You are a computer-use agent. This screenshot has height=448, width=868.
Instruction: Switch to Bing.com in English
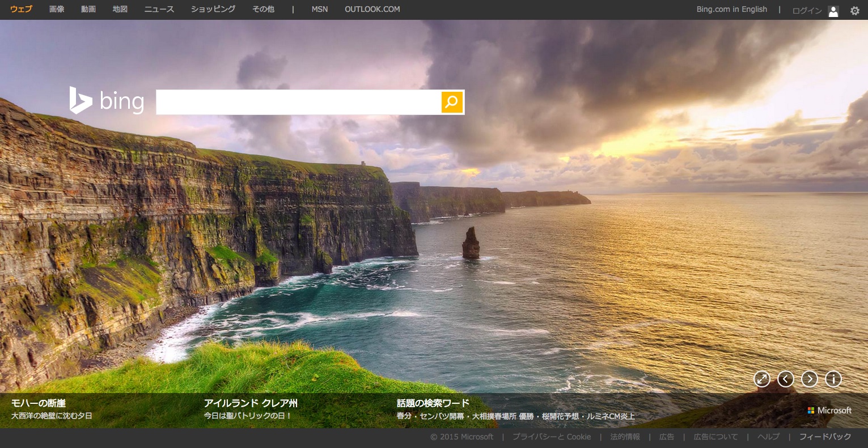pyautogui.click(x=731, y=10)
